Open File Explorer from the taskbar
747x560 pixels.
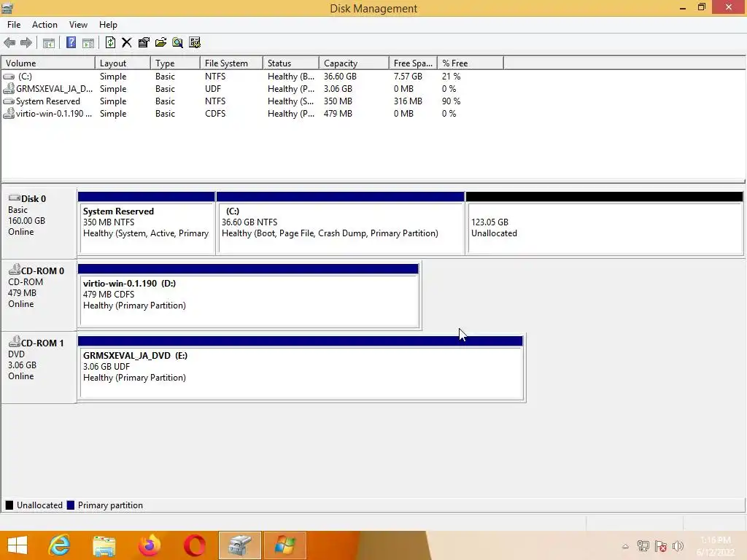tap(104, 545)
